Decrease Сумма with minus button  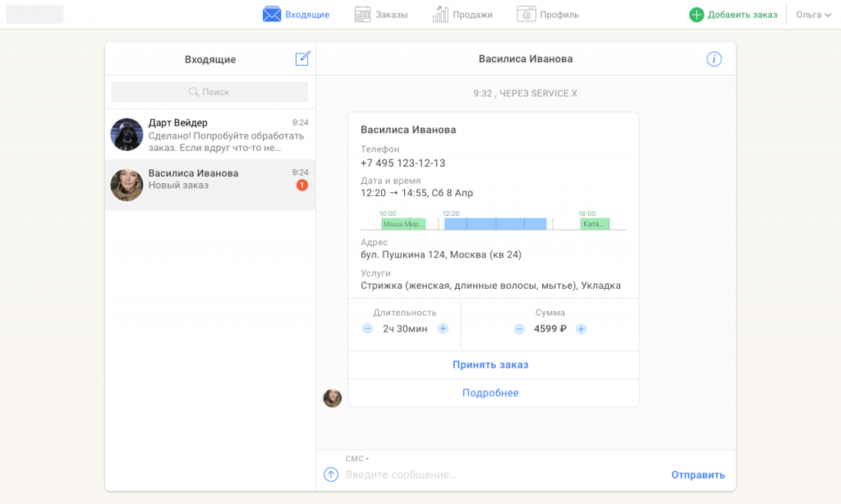(x=519, y=328)
